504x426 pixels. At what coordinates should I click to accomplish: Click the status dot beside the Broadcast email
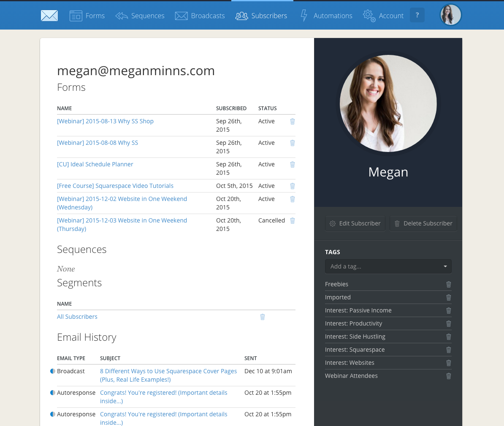point(53,371)
